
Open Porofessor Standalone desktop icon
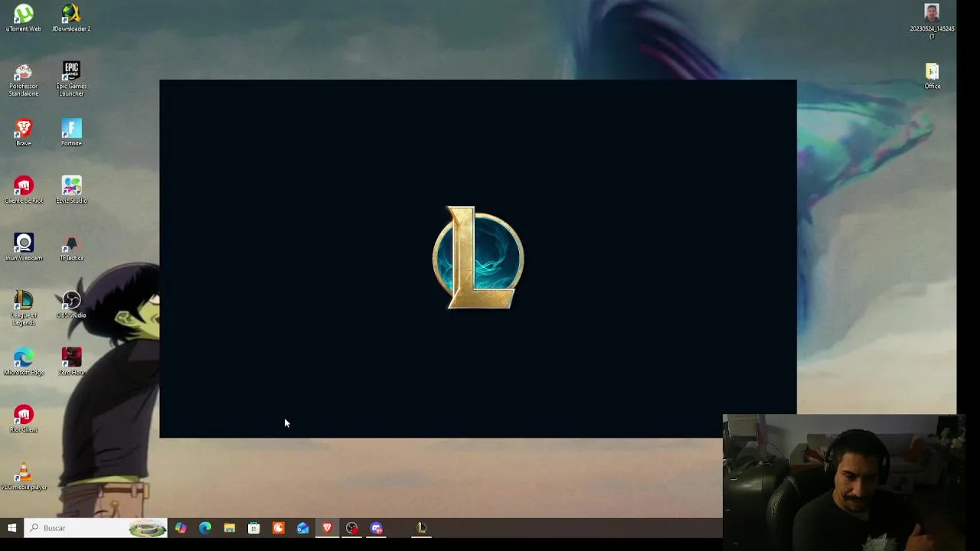tap(24, 79)
